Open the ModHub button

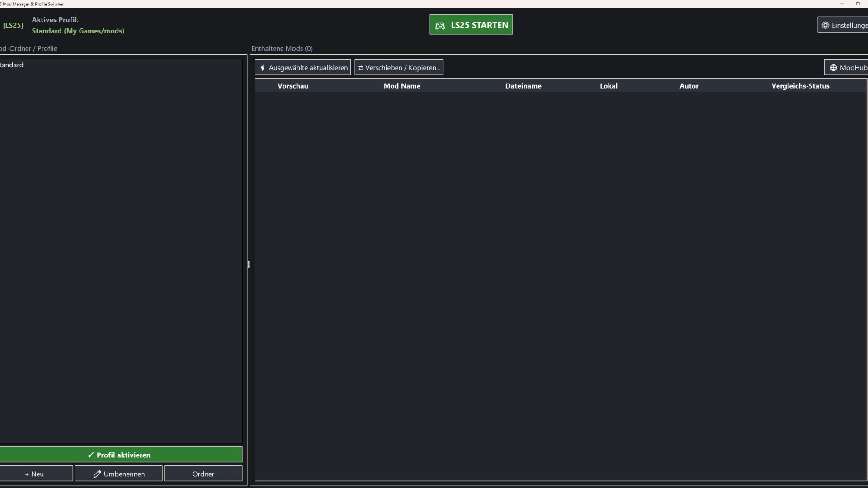coord(846,67)
